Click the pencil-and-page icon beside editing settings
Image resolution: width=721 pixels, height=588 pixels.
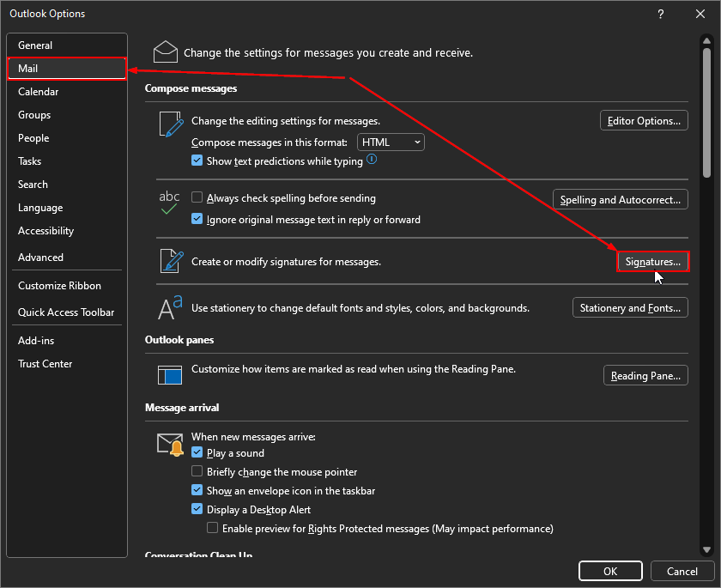(x=171, y=124)
